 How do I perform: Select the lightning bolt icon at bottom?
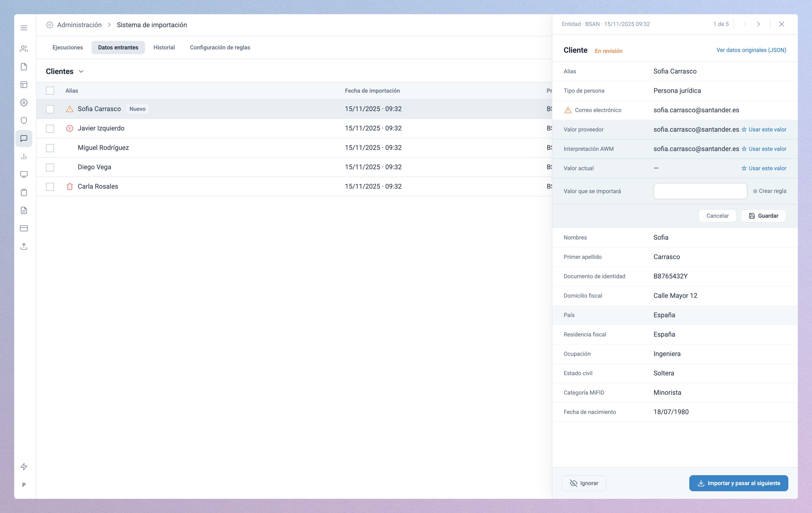(x=24, y=467)
